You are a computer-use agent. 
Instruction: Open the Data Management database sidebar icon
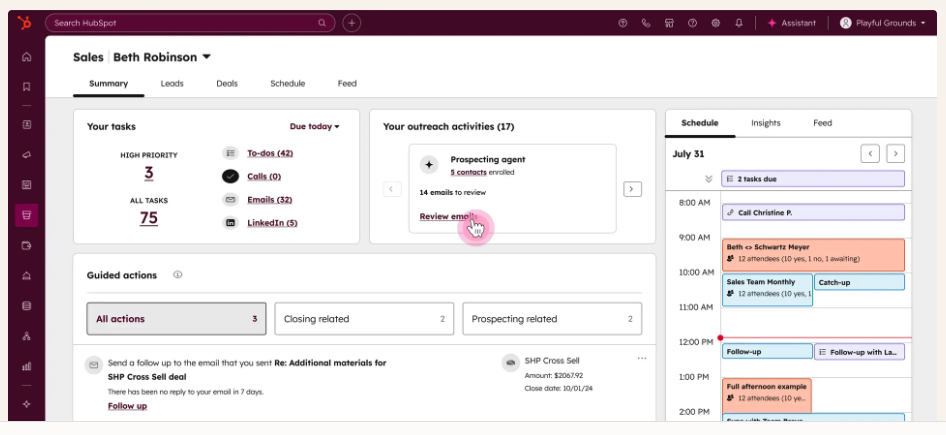[x=27, y=306]
